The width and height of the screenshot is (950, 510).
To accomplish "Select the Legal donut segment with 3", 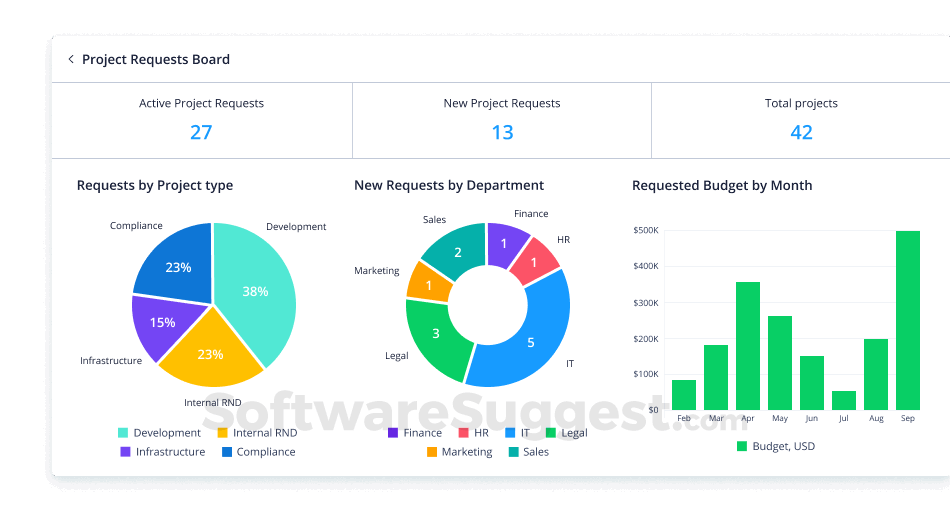I will 435,334.
